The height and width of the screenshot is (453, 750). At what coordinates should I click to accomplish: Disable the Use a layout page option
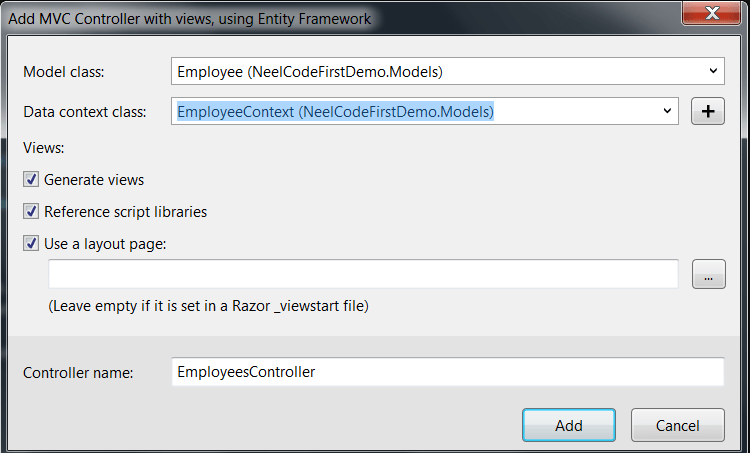pos(32,243)
